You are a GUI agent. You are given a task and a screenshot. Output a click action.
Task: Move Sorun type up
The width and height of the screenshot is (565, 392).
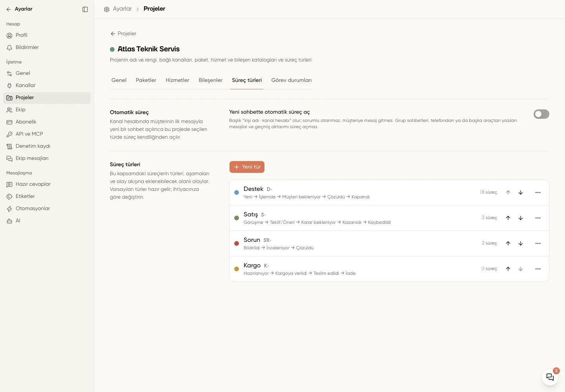click(508, 243)
